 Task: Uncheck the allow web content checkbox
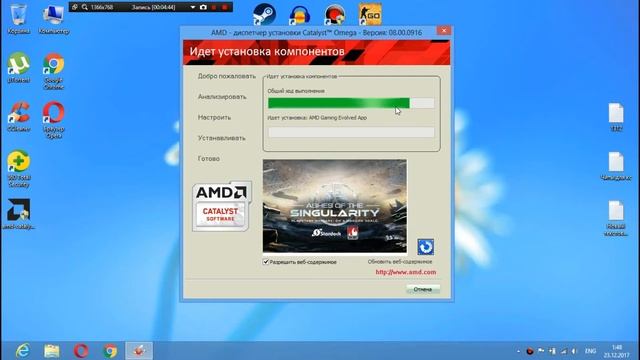[266, 262]
